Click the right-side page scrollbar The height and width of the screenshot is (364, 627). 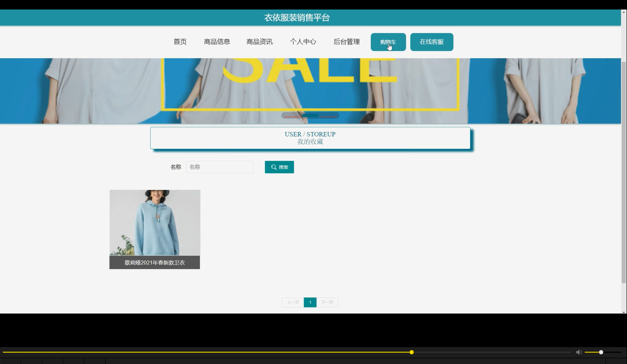coord(624,165)
